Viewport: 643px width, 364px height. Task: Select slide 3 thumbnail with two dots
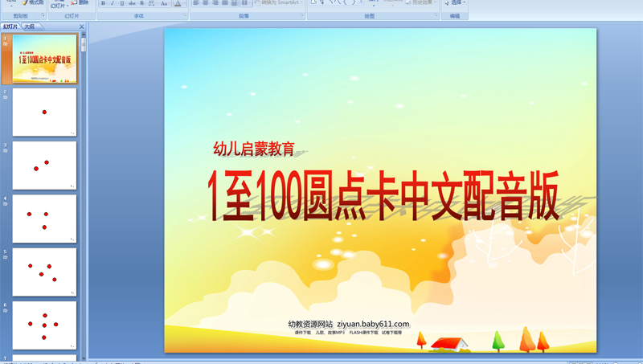click(45, 166)
